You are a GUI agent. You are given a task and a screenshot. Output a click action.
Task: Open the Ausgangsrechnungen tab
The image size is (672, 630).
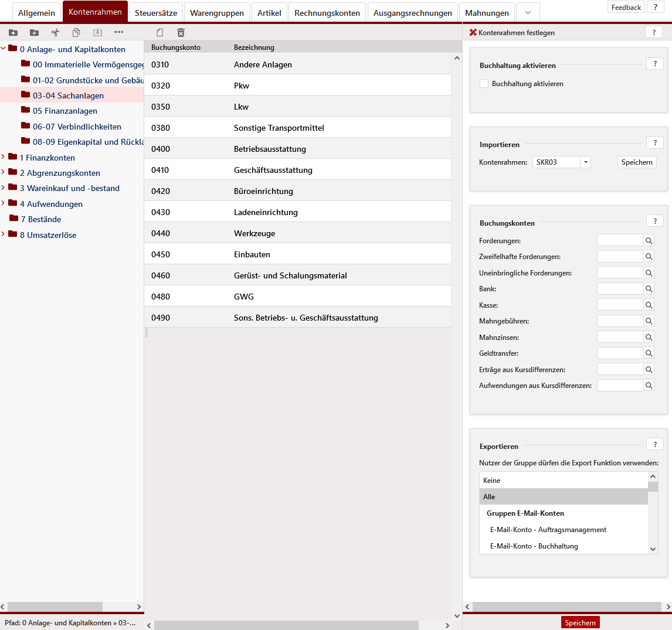[412, 13]
